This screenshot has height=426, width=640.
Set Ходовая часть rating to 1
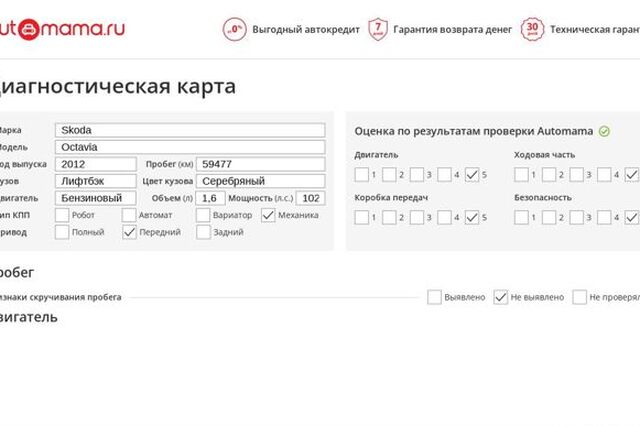pyautogui.click(x=521, y=175)
